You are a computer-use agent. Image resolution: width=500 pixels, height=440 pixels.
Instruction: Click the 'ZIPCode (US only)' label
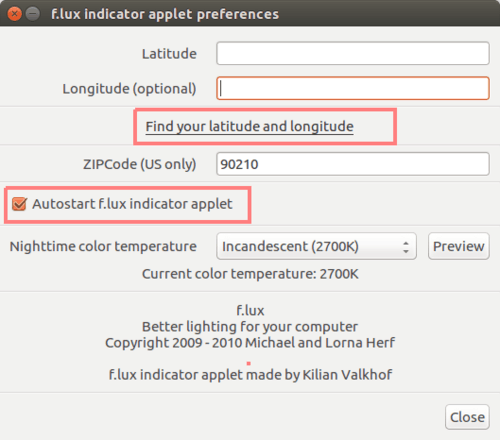(x=140, y=164)
